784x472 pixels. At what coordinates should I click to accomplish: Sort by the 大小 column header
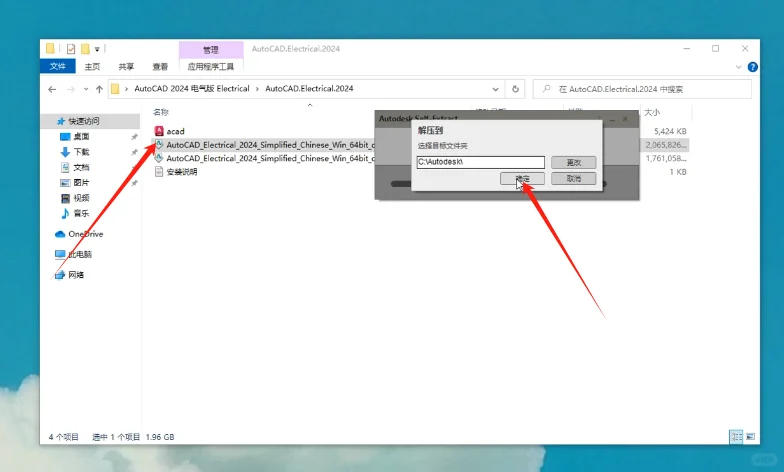652,112
